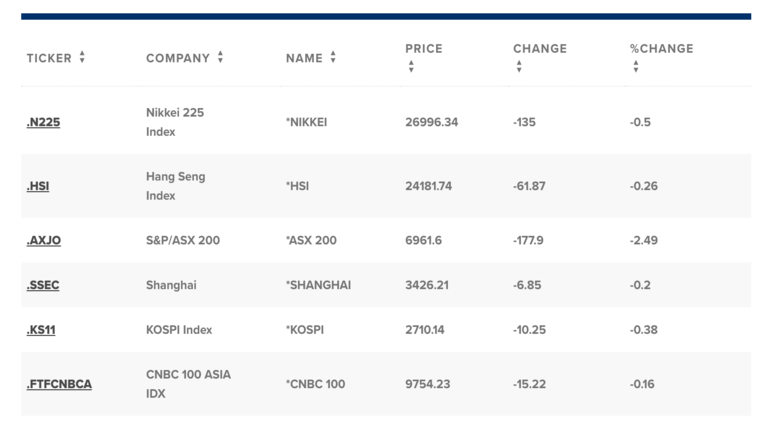The height and width of the screenshot is (435, 770).
Task: Open the .HSI ticker link
Action: 38,186
